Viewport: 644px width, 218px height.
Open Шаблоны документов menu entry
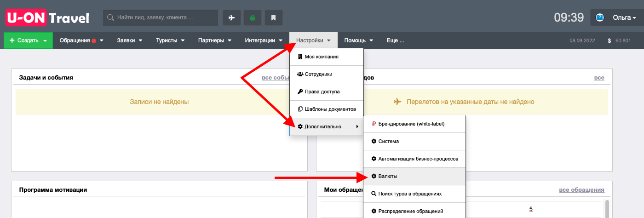point(327,109)
